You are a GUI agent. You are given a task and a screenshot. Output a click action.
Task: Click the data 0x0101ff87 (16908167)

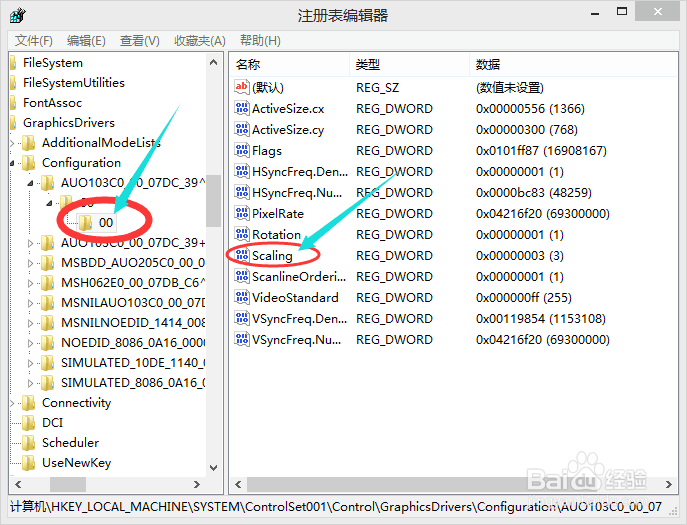pos(541,150)
